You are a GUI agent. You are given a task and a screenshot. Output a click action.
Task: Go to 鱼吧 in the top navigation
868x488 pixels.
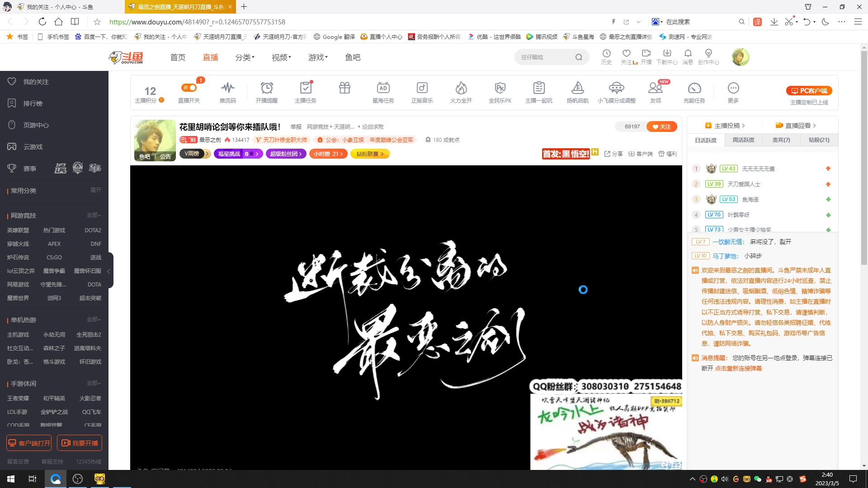[353, 57]
